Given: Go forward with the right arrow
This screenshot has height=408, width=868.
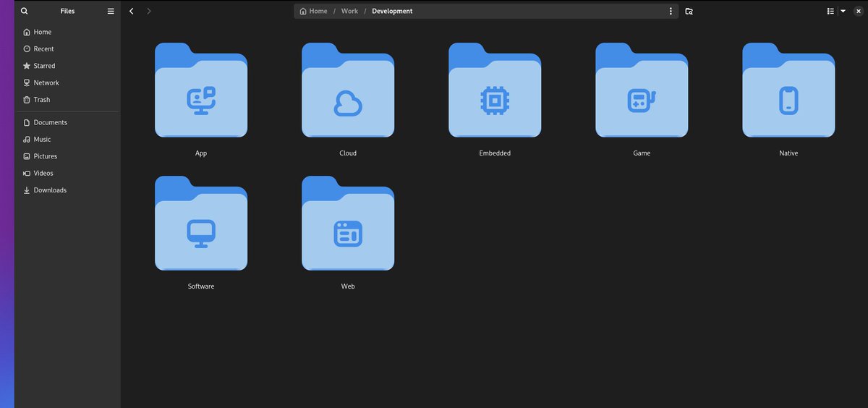Looking at the screenshot, I should 149,11.
